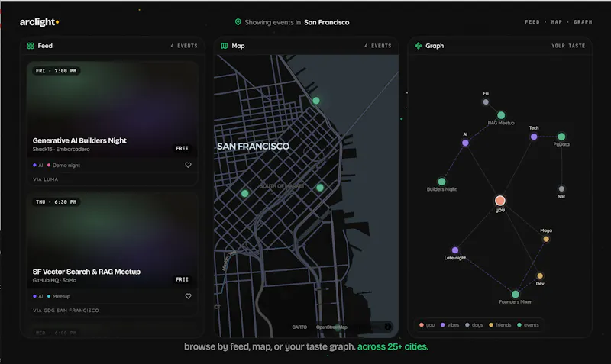Click the gray 'days' legend swatch
The height and width of the screenshot is (364, 611).
(x=467, y=324)
